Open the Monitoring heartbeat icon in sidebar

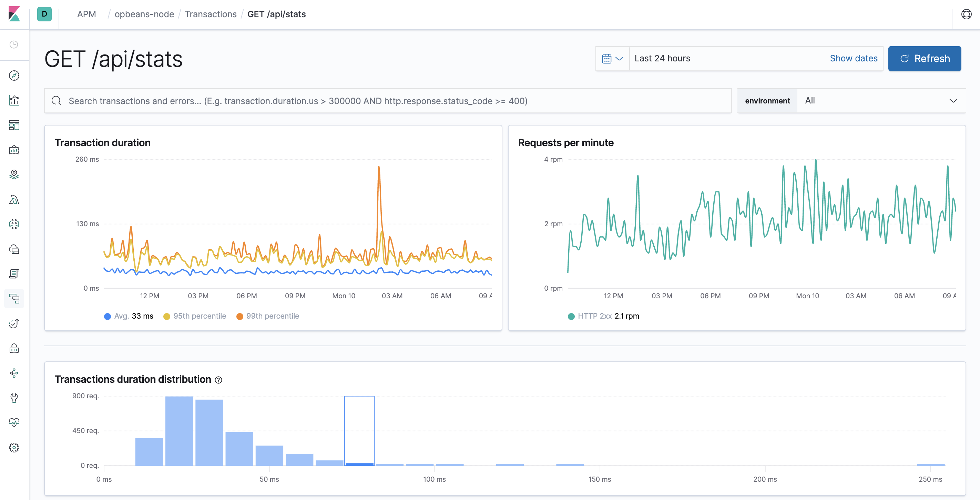[x=14, y=422]
